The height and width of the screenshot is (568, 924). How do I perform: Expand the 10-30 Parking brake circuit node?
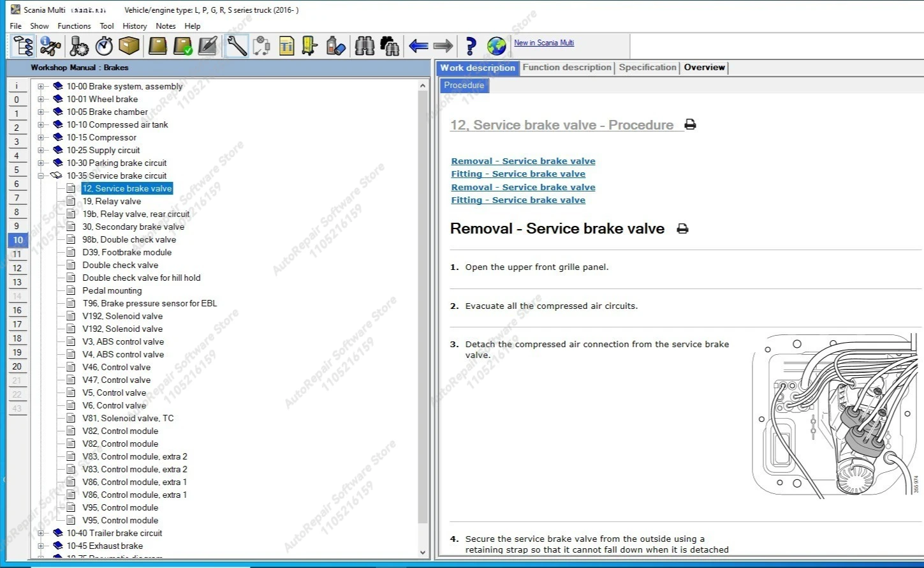41,163
